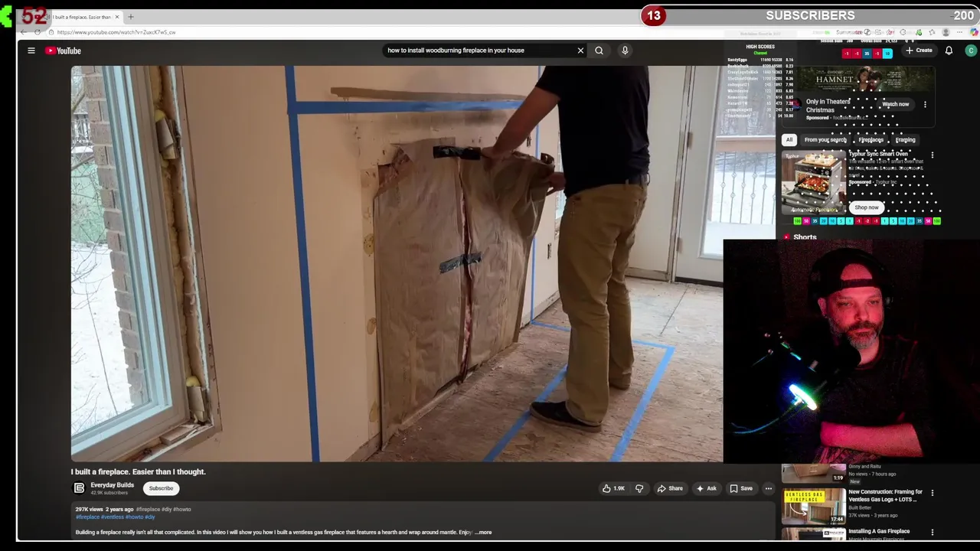The width and height of the screenshot is (980, 551).
Task: Click the 297K views text
Action: pos(89,509)
